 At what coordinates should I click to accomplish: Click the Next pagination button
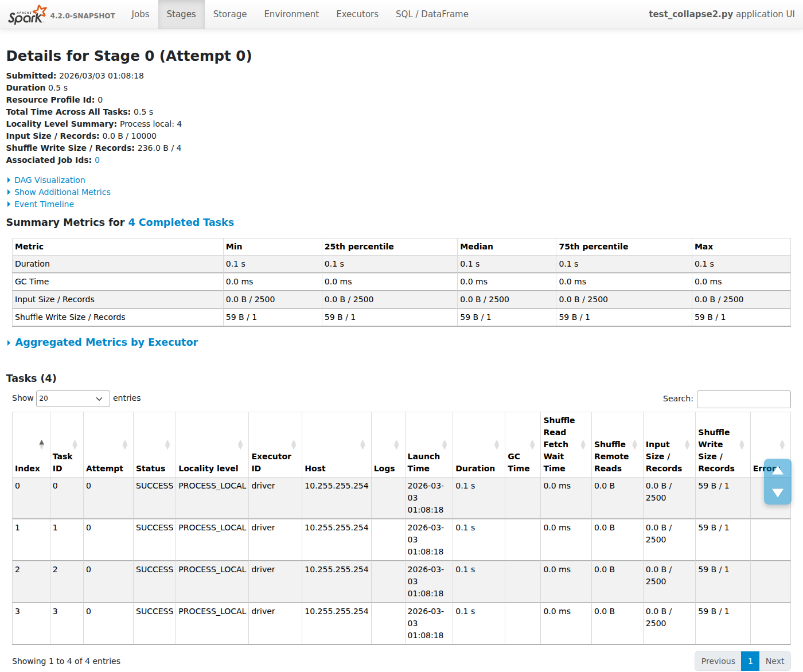[774, 661]
